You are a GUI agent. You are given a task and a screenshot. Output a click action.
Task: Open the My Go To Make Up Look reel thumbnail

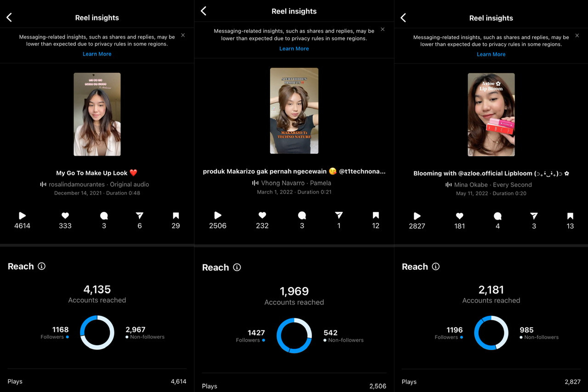(x=97, y=114)
